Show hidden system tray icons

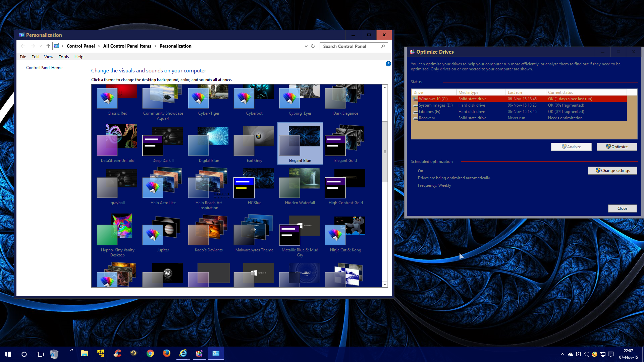[562, 354]
